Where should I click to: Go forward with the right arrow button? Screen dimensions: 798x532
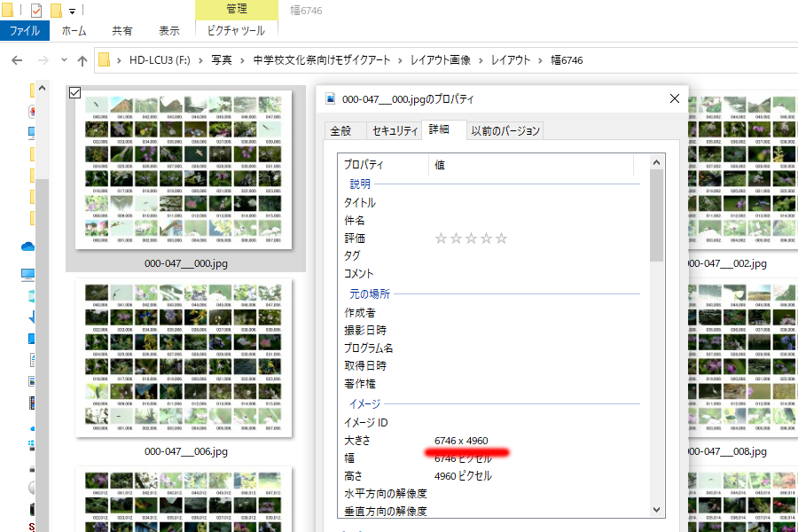[43, 60]
